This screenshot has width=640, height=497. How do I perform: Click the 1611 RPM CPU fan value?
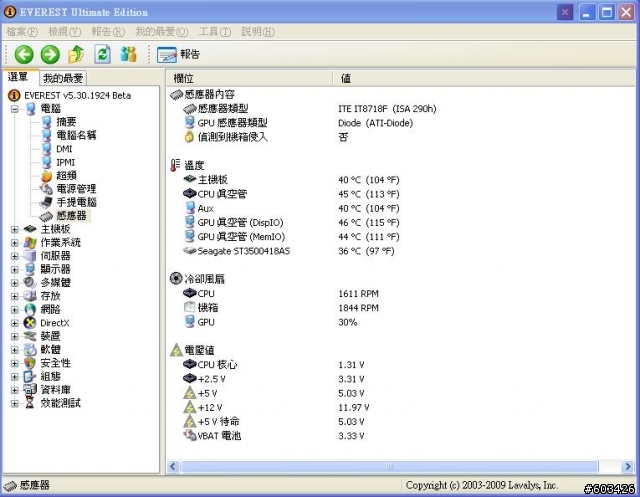[358, 294]
